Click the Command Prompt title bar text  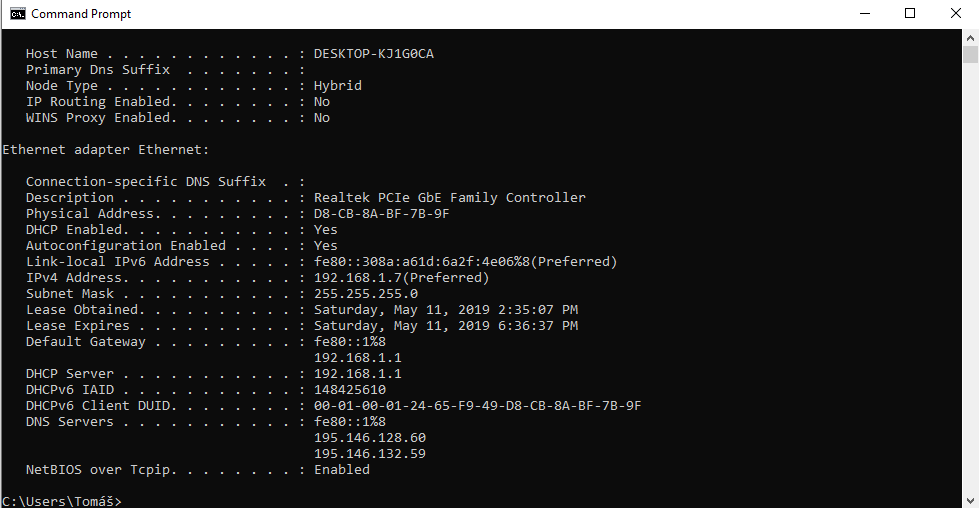pyautogui.click(x=81, y=14)
